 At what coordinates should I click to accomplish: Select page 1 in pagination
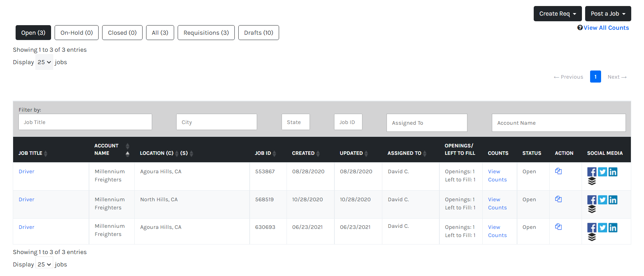(595, 77)
